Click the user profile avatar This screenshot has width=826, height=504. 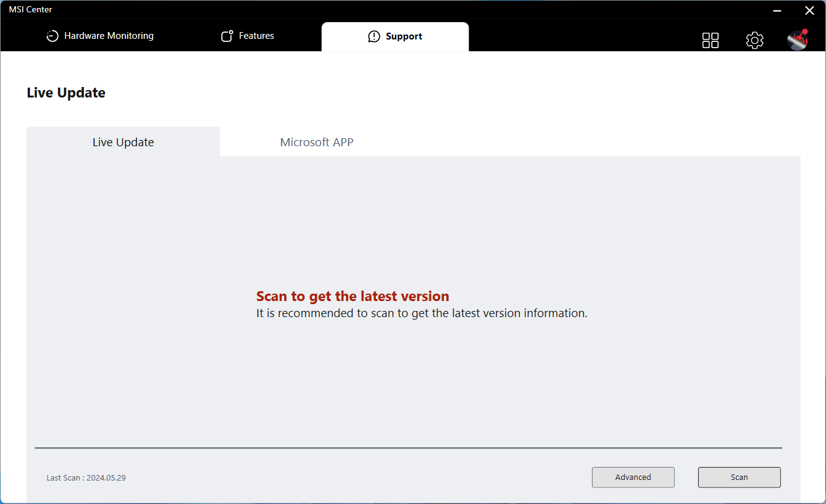click(x=798, y=39)
